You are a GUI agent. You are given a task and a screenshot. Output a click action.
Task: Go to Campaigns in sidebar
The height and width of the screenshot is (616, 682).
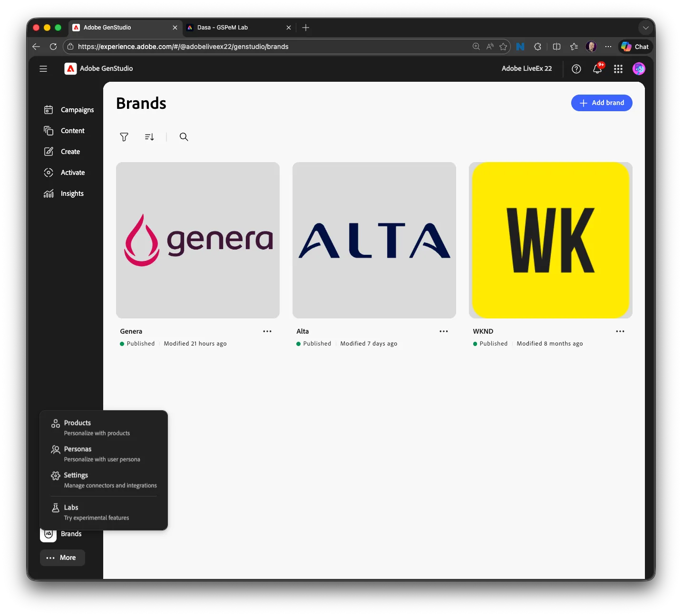pos(69,110)
